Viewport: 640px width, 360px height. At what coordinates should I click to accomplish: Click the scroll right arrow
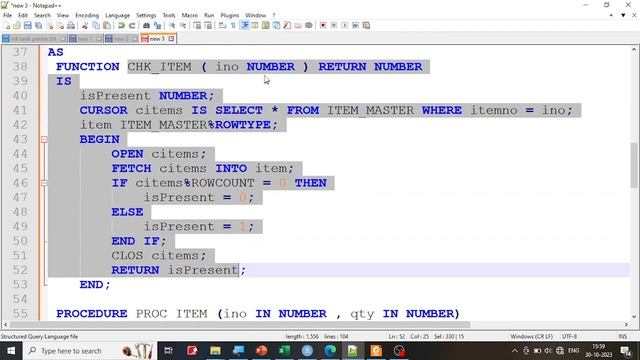point(626,325)
